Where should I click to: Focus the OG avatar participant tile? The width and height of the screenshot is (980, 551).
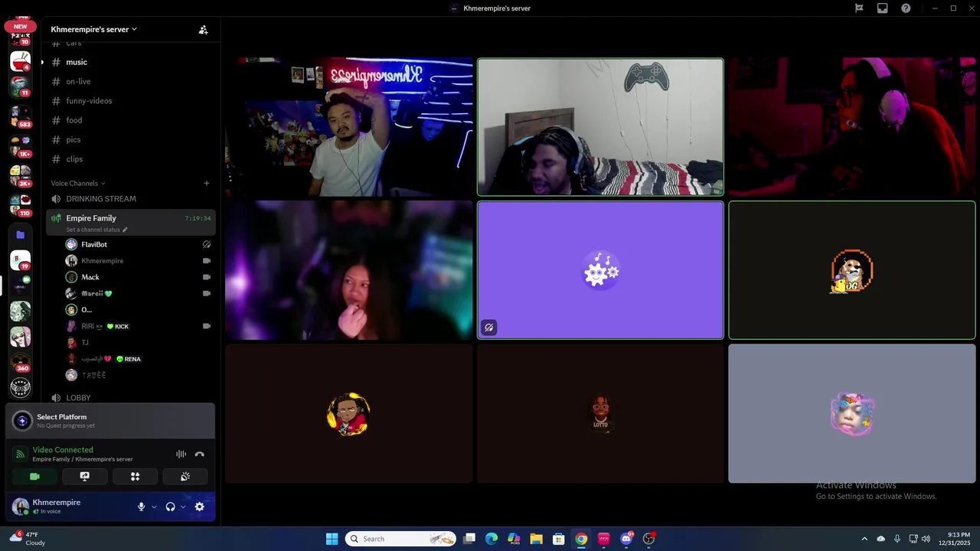852,270
